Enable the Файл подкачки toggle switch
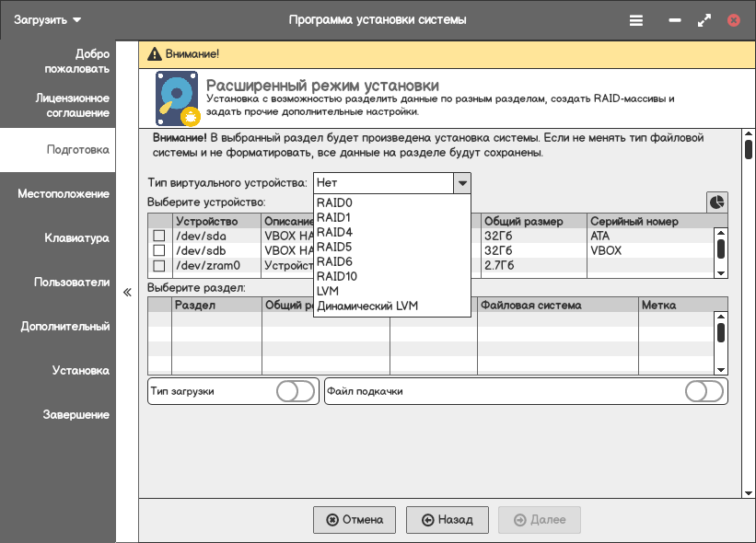 [704, 391]
